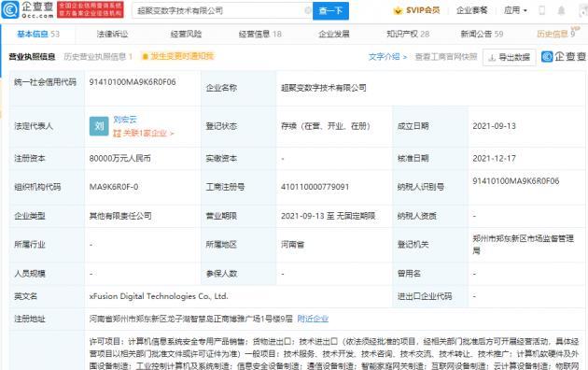Open the 文字介绍 link
The image size is (588, 370).
tap(387, 57)
